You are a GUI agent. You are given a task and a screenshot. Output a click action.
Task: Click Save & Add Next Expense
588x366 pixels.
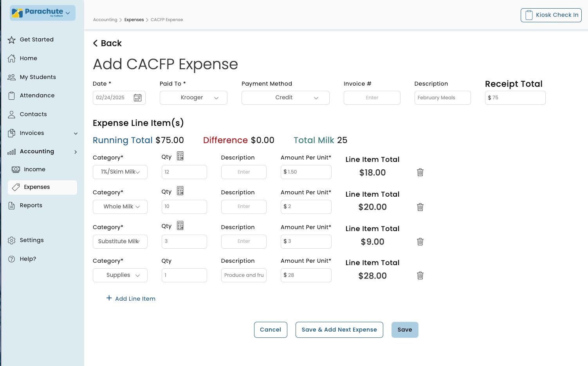339,330
